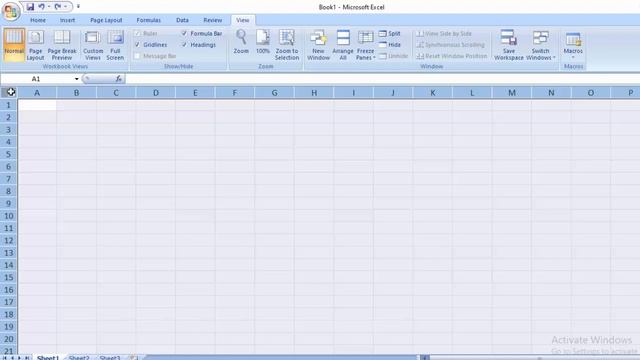
Task: Click the Select All corner button
Action: coord(9,92)
